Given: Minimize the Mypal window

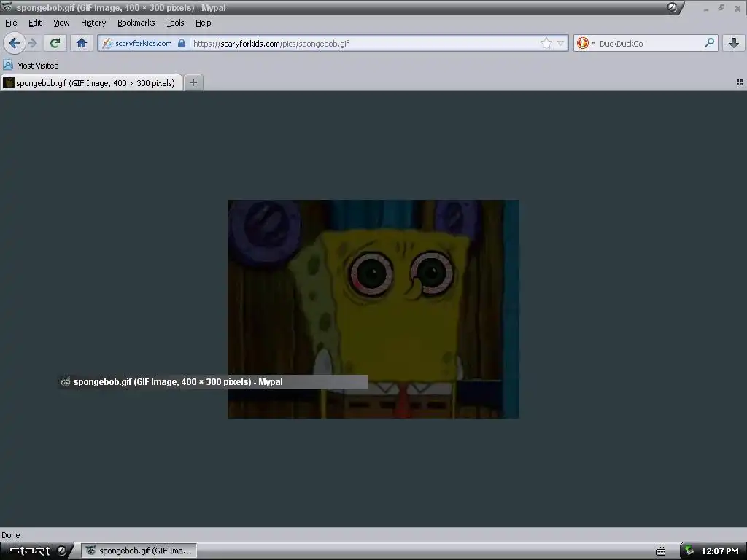Looking at the screenshot, I should tap(706, 8).
